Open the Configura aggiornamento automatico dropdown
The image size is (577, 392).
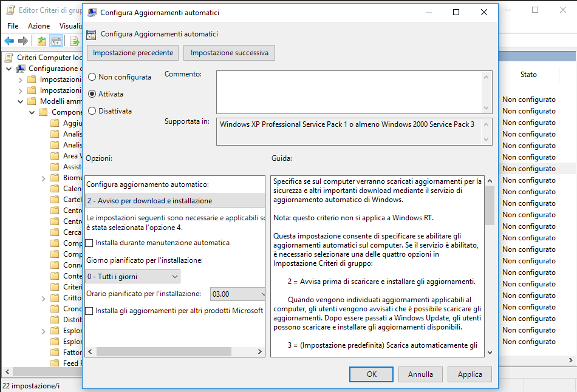click(175, 201)
